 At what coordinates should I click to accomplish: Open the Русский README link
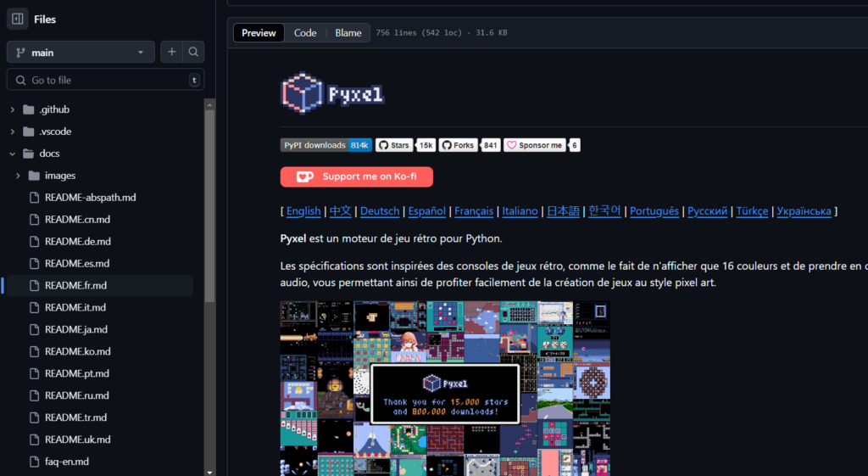708,211
